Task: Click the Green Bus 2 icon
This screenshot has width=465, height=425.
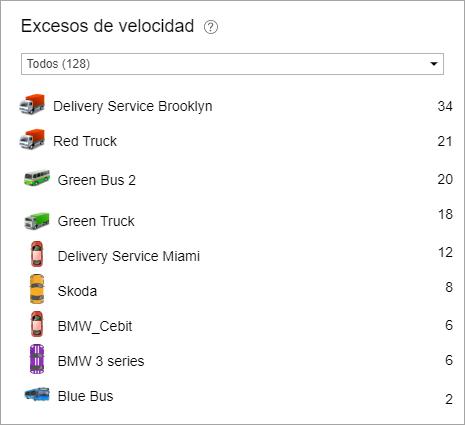Action: click(37, 178)
